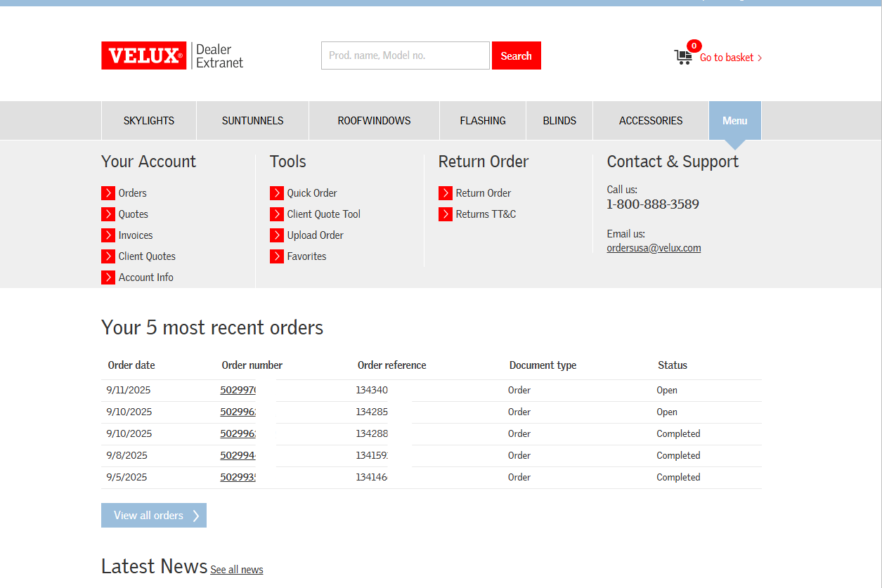Open the ACCESSORIES category
The width and height of the screenshot is (882, 588).
point(651,121)
